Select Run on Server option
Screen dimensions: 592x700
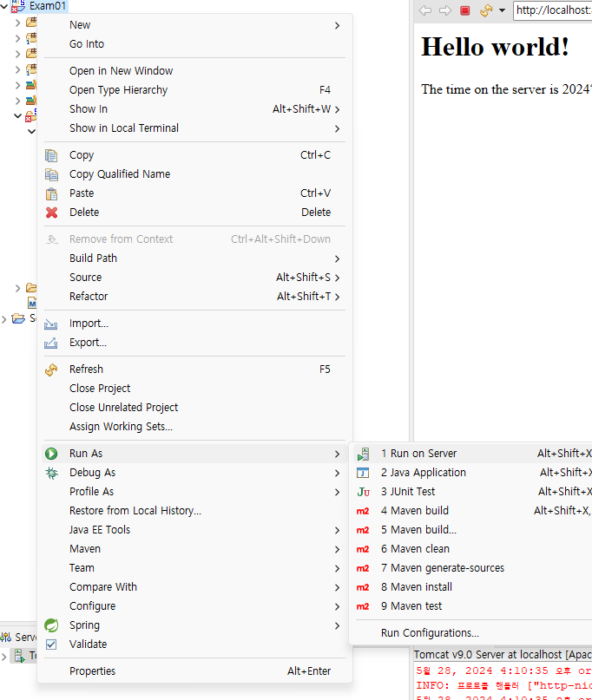(x=473, y=454)
